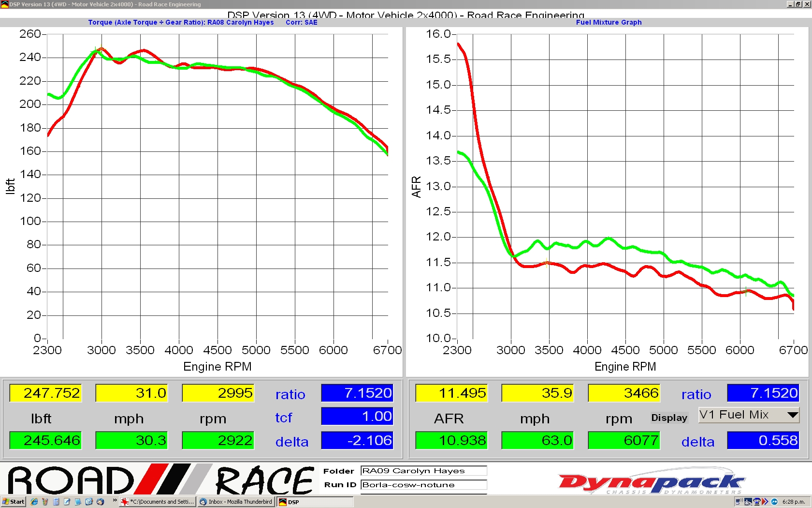The height and width of the screenshot is (508, 812).
Task: Click the Run ID field Borla-cosw-notune
Action: click(x=423, y=485)
